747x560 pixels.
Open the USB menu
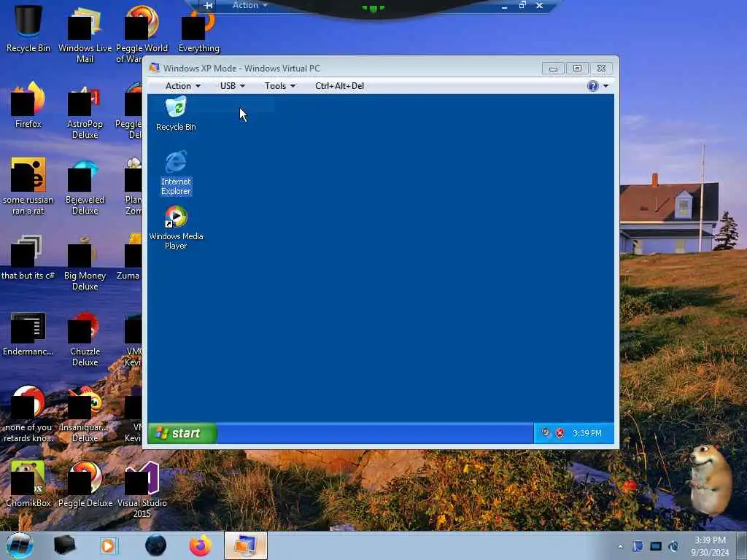(233, 86)
